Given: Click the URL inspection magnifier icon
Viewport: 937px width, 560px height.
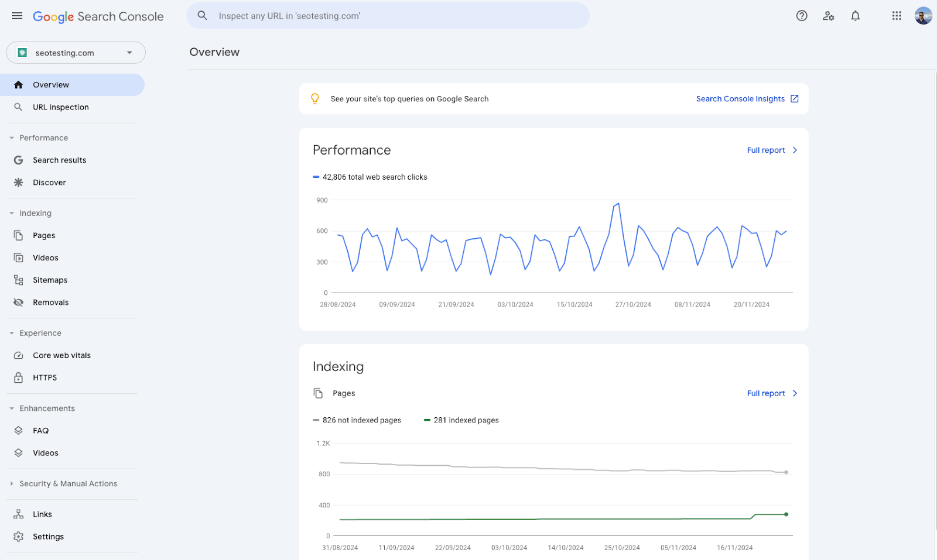Looking at the screenshot, I should pos(19,107).
